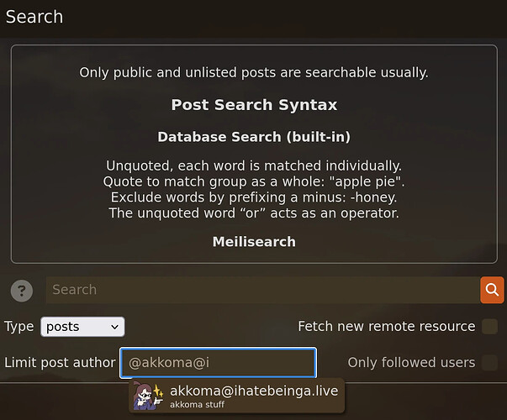Image resolution: width=507 pixels, height=420 pixels.
Task: Enable the Fetch new remote resource checkbox
Action: point(489,326)
